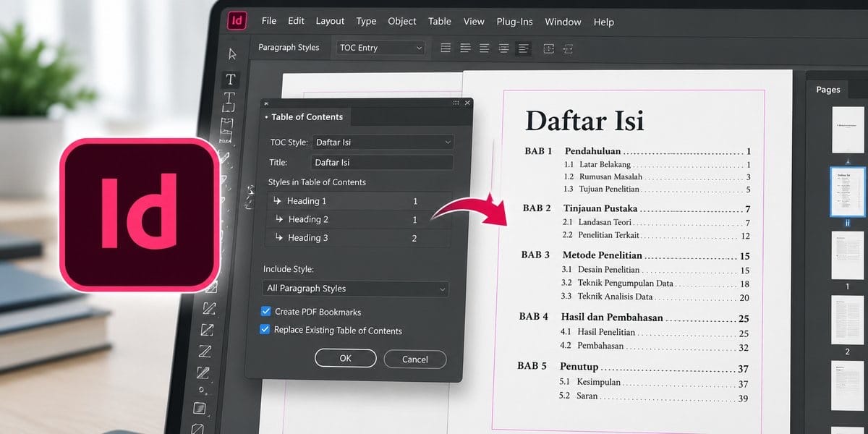Select the highlighted page ii thumbnail
Image resolution: width=868 pixels, height=434 pixels.
(847, 192)
